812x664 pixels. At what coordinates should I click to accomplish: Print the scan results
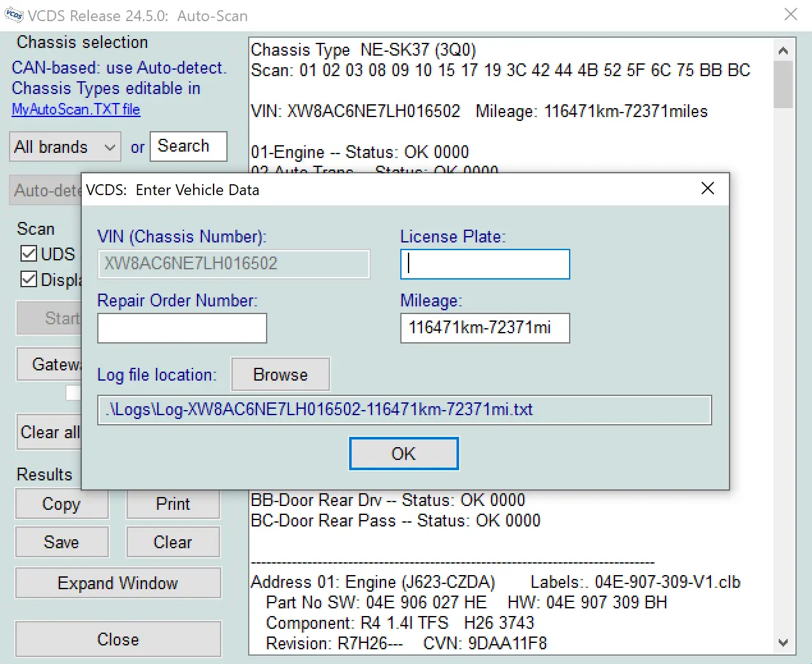click(x=173, y=504)
